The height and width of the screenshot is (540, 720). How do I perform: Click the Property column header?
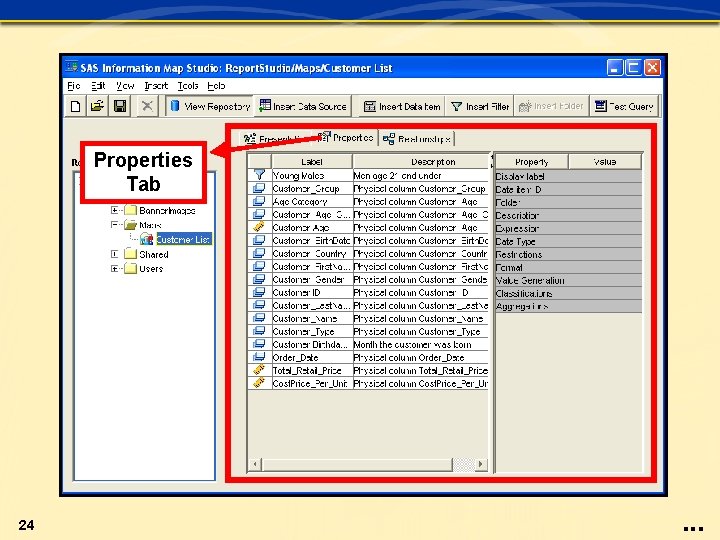coord(532,162)
